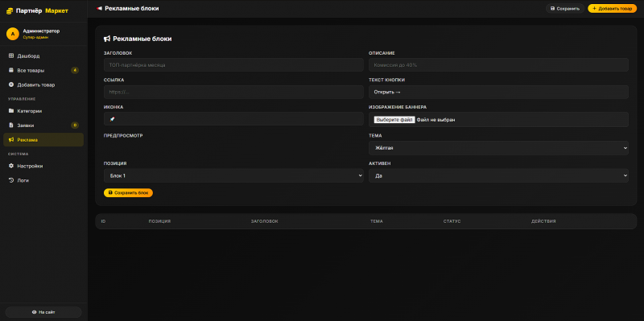The width and height of the screenshot is (644, 321).
Task: Open the Активен dropdown showing Да
Action: pyautogui.click(x=498, y=175)
